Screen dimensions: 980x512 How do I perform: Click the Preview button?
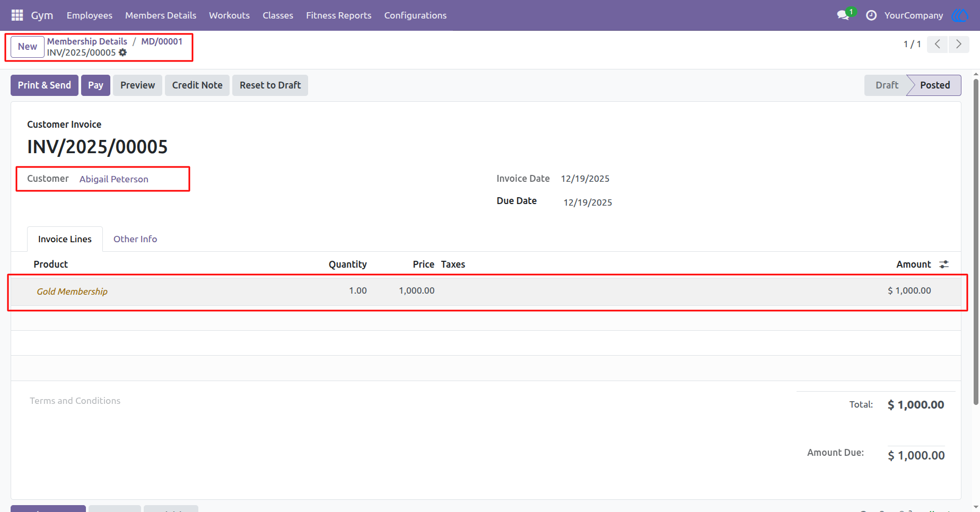pyautogui.click(x=137, y=85)
